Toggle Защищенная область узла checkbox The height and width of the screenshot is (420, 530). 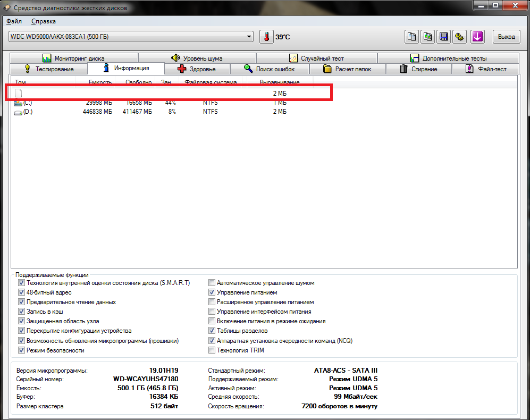tap(21, 321)
